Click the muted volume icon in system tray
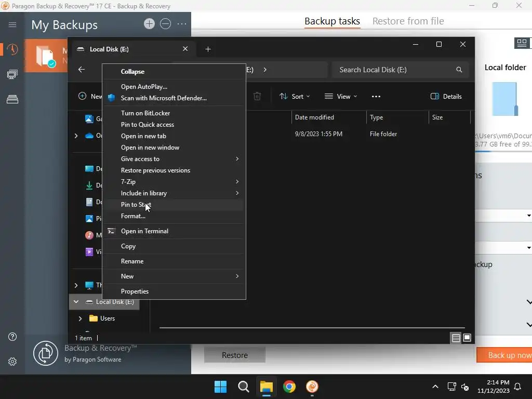The image size is (532, 399). [465, 387]
